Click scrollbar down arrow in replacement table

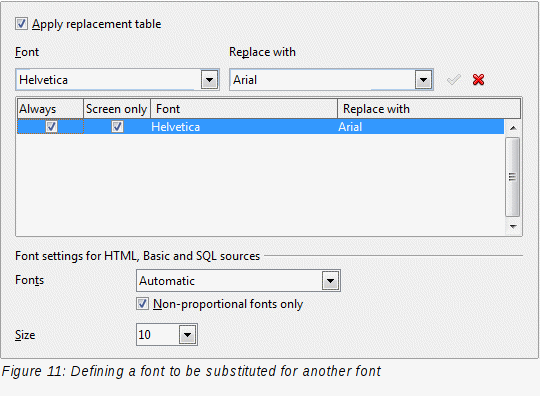click(513, 226)
